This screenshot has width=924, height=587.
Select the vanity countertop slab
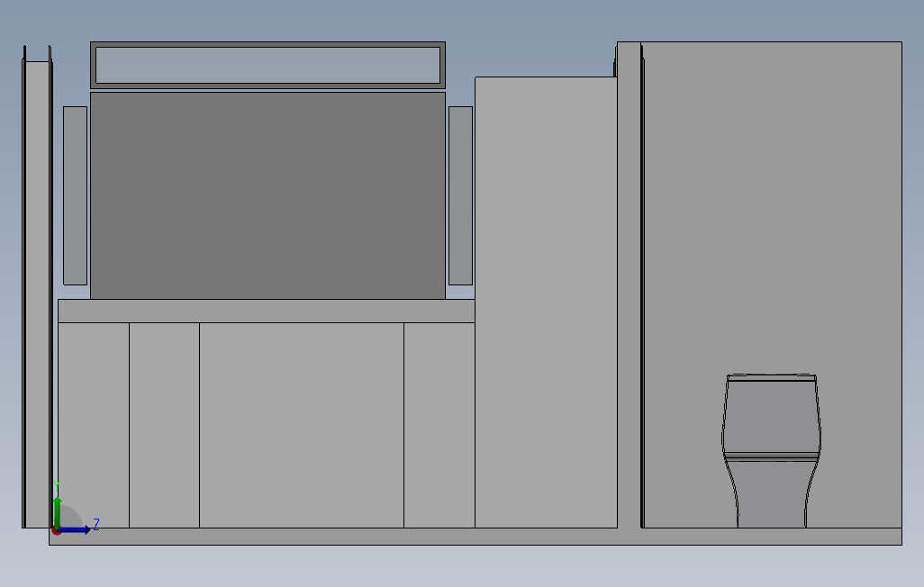[267, 311]
